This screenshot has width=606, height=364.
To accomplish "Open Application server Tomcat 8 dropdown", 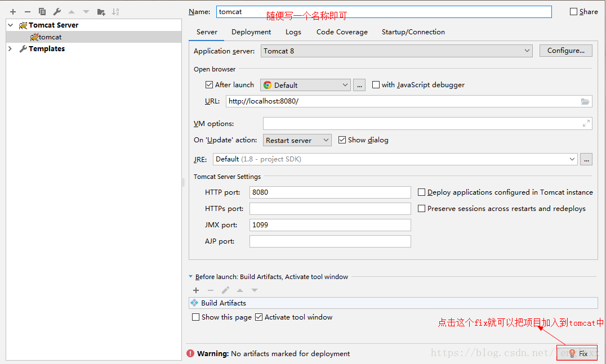I will [396, 51].
